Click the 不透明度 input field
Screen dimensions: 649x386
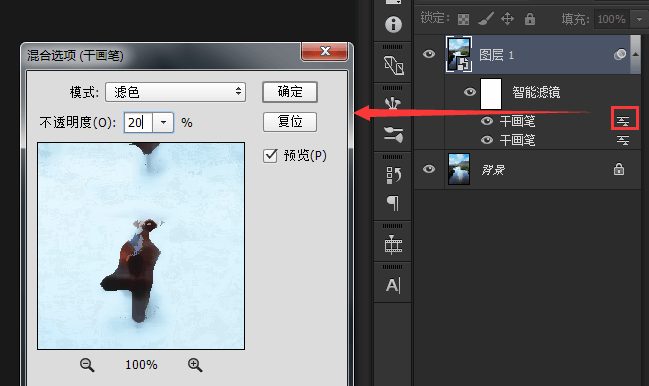tap(138, 122)
